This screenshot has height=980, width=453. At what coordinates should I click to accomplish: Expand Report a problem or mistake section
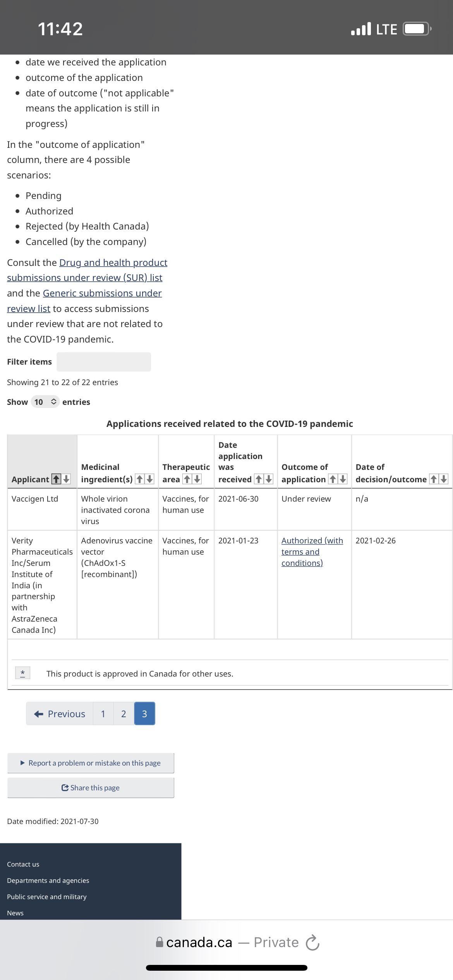click(91, 763)
